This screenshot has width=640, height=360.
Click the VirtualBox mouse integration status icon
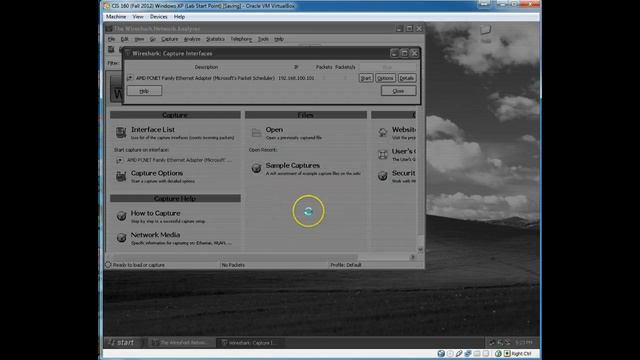[x=498, y=353]
